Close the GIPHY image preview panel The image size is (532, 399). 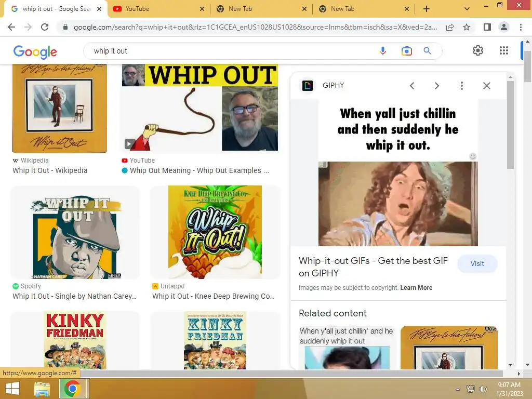(486, 86)
